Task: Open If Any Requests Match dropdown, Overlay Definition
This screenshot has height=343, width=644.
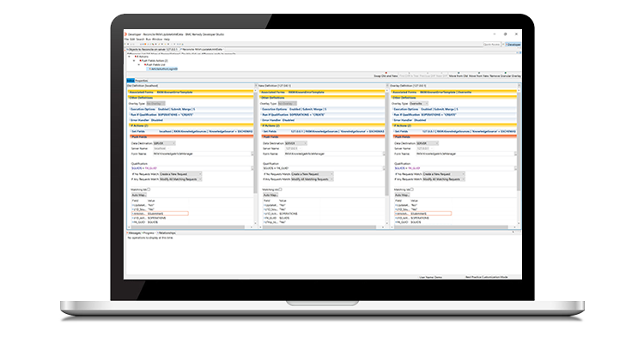Action: [444, 179]
